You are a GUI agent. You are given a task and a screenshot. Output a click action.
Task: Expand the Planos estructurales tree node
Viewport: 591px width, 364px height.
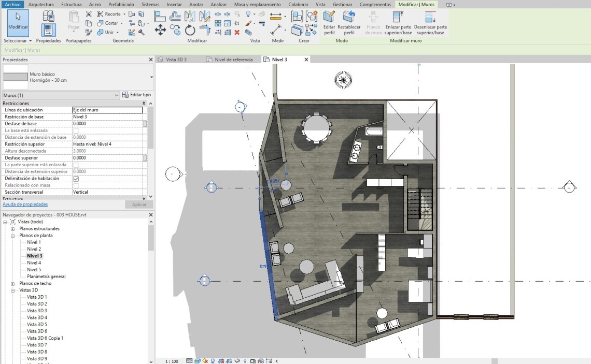[x=12, y=229]
